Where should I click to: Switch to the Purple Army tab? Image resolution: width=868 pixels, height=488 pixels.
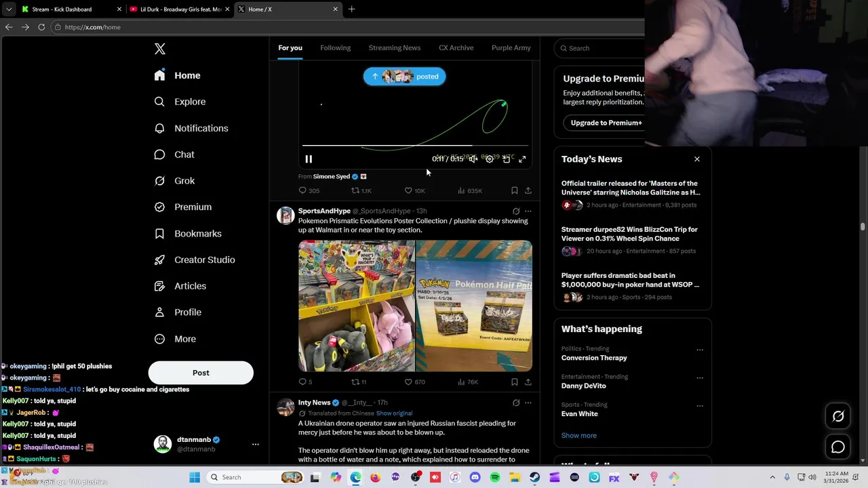click(x=511, y=48)
